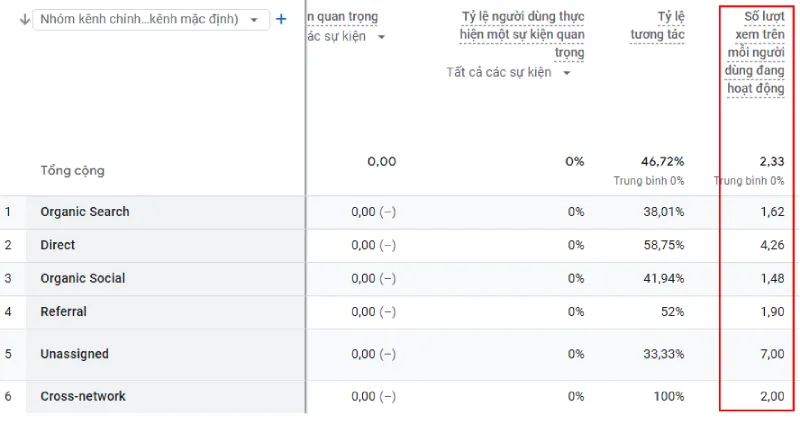Click the 100% engagement rate for Cross-network
Image resolution: width=800 pixels, height=424 pixels.
coord(668,396)
